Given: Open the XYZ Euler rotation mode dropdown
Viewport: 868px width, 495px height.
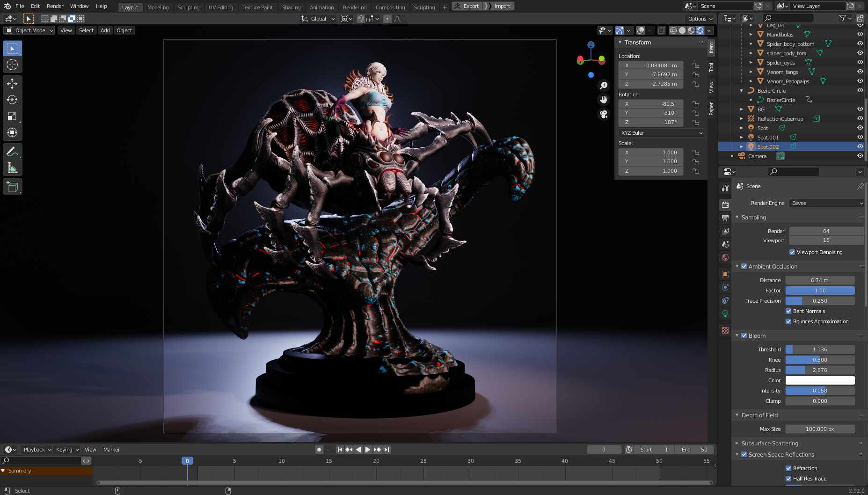Looking at the screenshot, I should (661, 133).
